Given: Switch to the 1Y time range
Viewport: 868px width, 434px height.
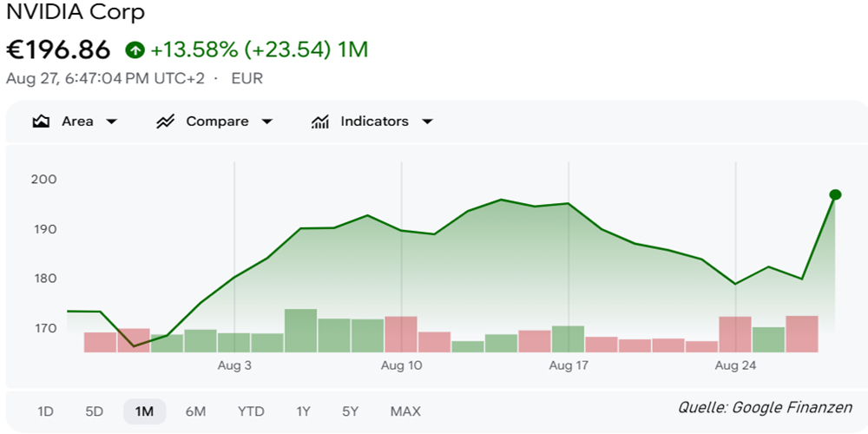Looking at the screenshot, I should coord(303,411).
